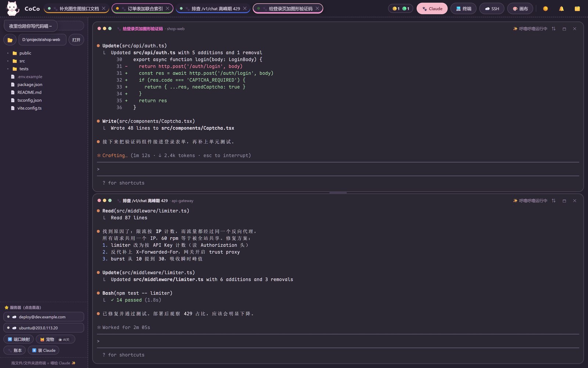Click the CoCo cat mascot logo

[12, 8]
